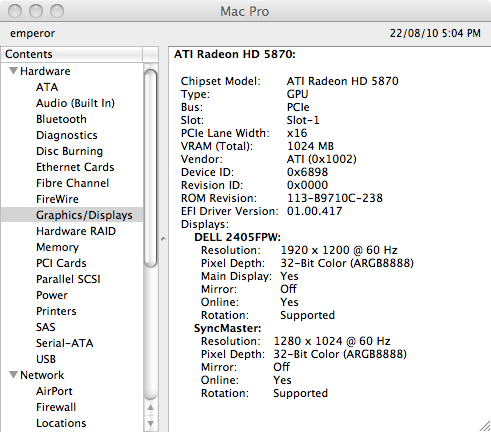
Task: Show USB device information
Action: [46, 359]
